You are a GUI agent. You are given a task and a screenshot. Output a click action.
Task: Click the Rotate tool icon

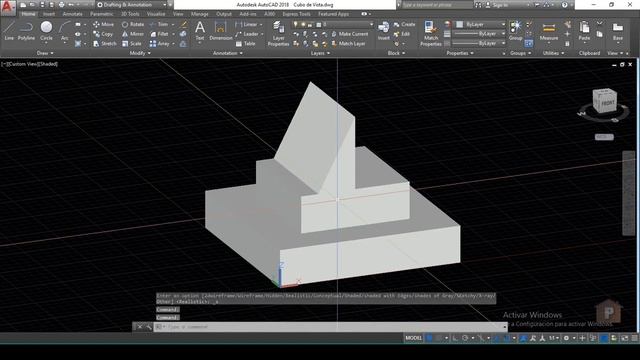coord(125,24)
